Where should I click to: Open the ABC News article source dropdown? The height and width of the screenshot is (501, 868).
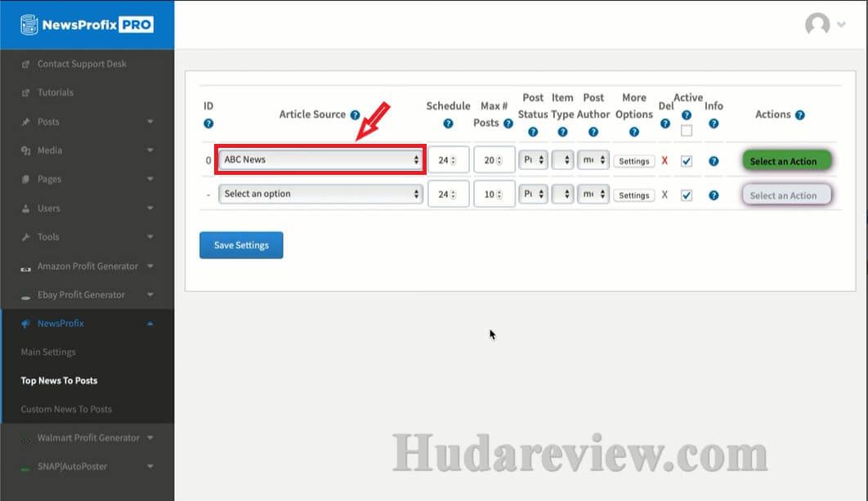pyautogui.click(x=320, y=159)
